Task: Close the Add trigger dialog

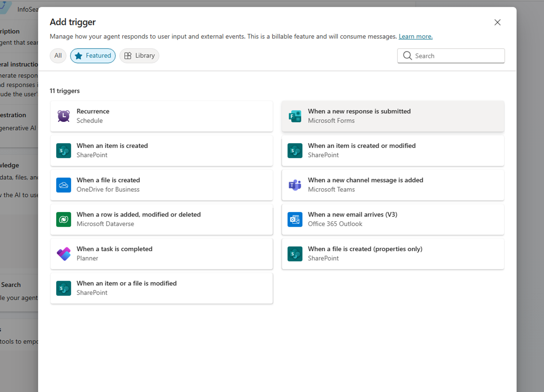Action: point(497,22)
